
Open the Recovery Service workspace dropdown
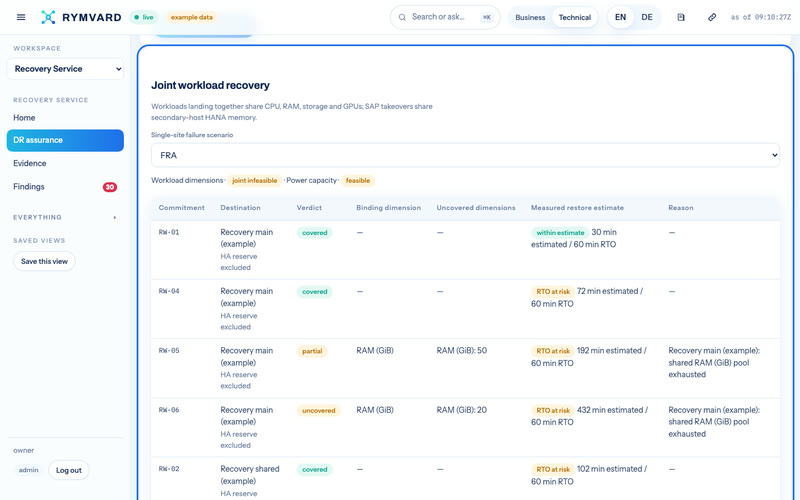[x=65, y=69]
